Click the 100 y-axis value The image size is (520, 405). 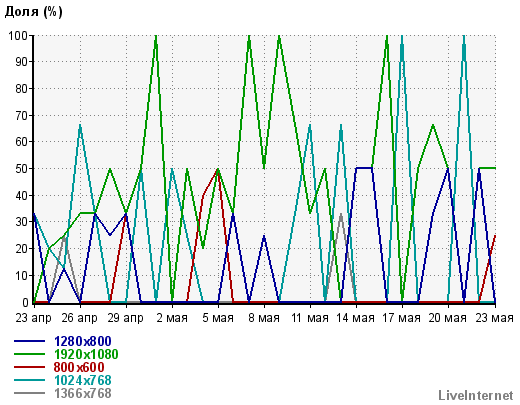[18, 35]
